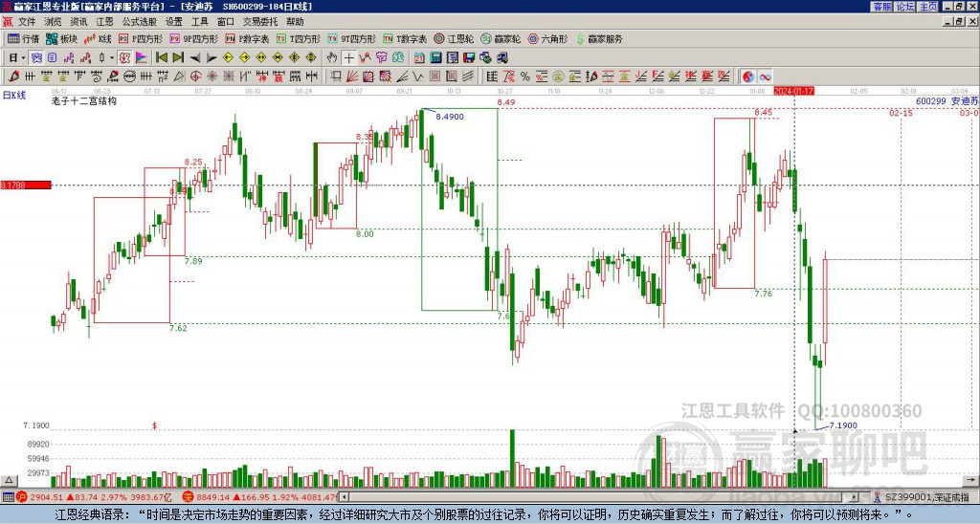Open the 工具 menu
980x524 pixels.
pyautogui.click(x=200, y=22)
